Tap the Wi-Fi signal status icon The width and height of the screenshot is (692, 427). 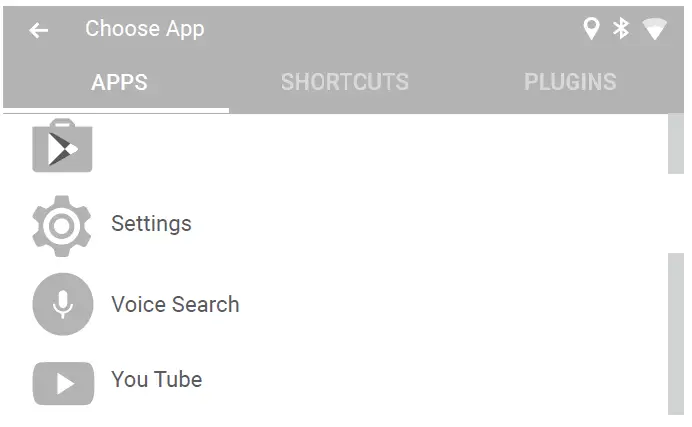(x=654, y=30)
